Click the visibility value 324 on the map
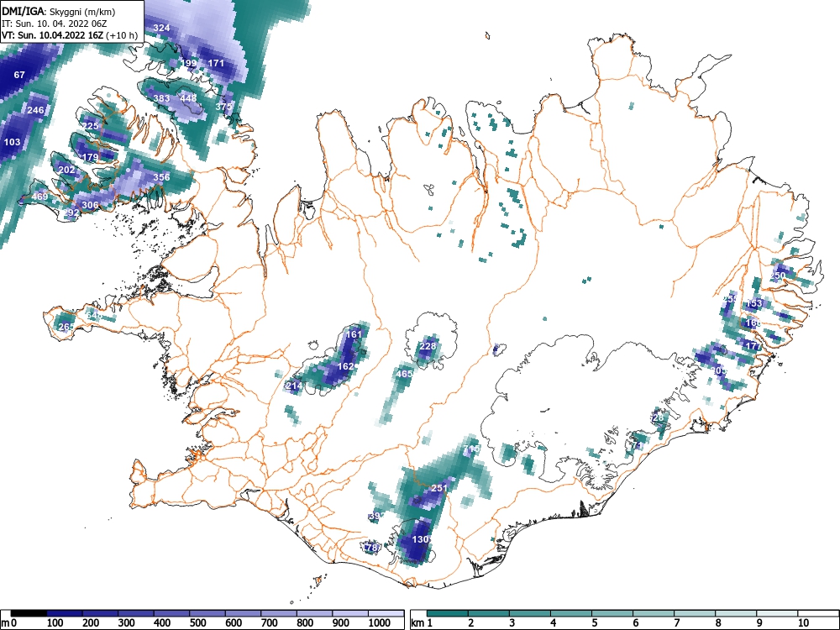The width and height of the screenshot is (840, 630). tap(162, 28)
